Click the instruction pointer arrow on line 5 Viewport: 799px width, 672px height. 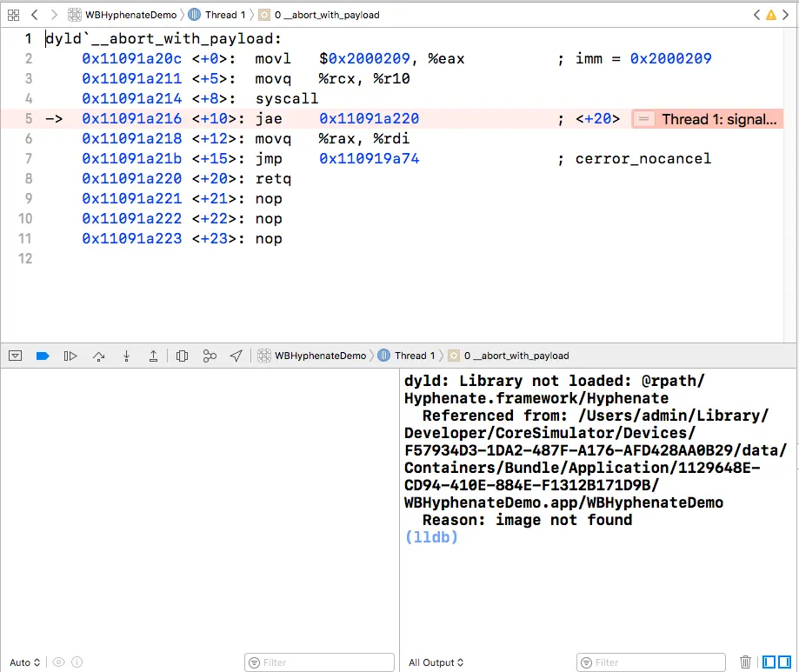(54, 119)
